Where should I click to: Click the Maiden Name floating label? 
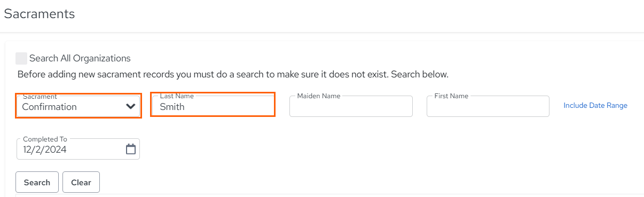[319, 96]
